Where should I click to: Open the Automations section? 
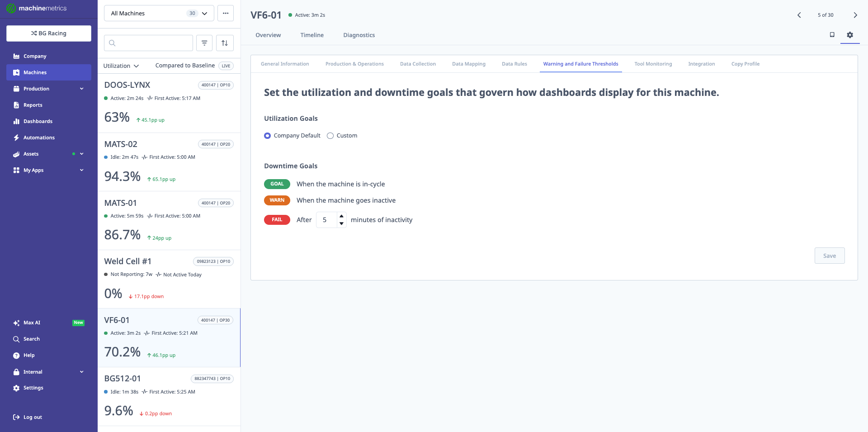[39, 138]
